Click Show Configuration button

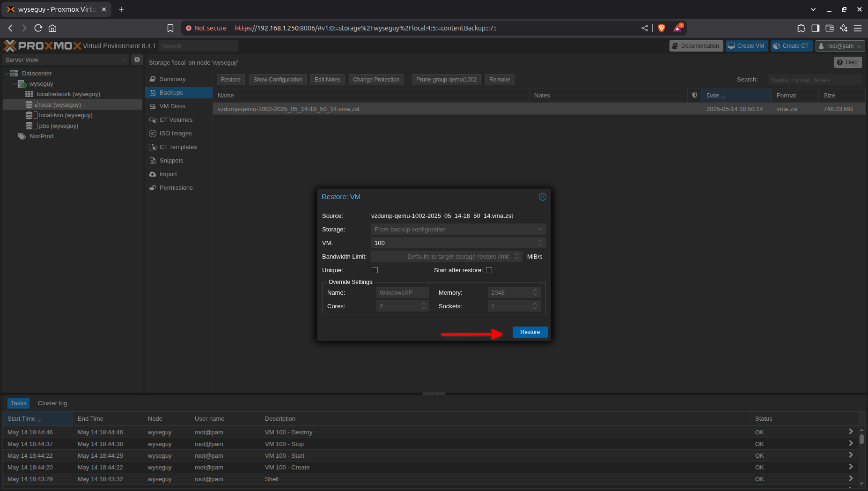[278, 80]
